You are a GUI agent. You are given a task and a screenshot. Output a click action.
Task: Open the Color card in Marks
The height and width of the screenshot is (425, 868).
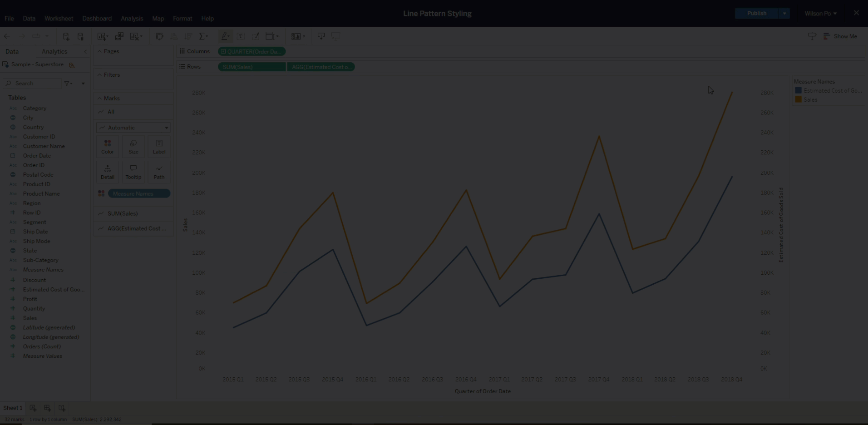108,147
